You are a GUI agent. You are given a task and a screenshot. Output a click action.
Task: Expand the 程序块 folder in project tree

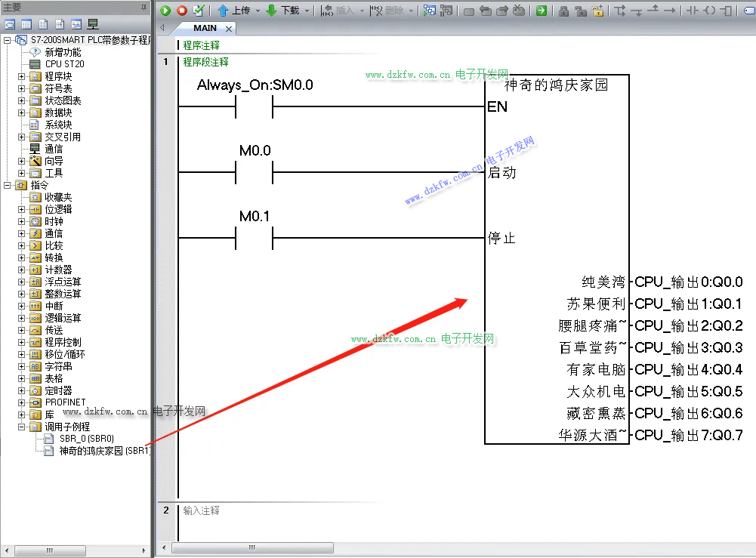pyautogui.click(x=22, y=76)
